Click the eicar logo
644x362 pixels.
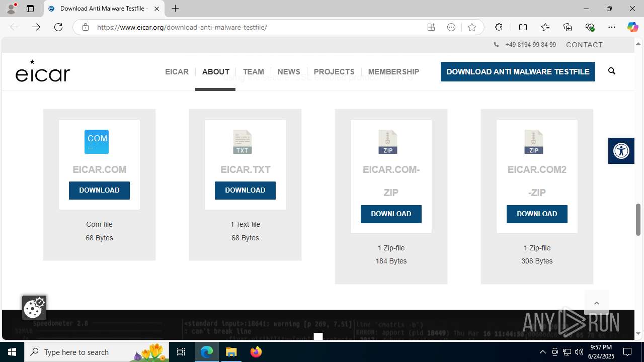(x=43, y=70)
